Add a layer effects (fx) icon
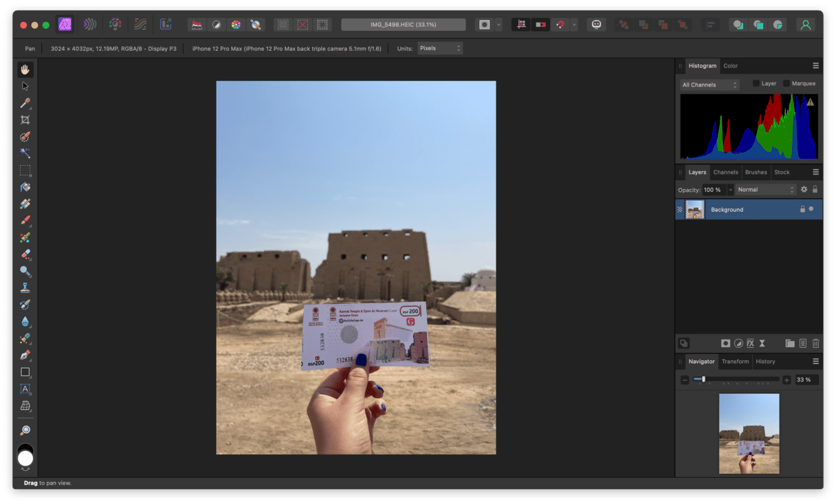Viewport: 836px width, 504px height. pos(750,343)
